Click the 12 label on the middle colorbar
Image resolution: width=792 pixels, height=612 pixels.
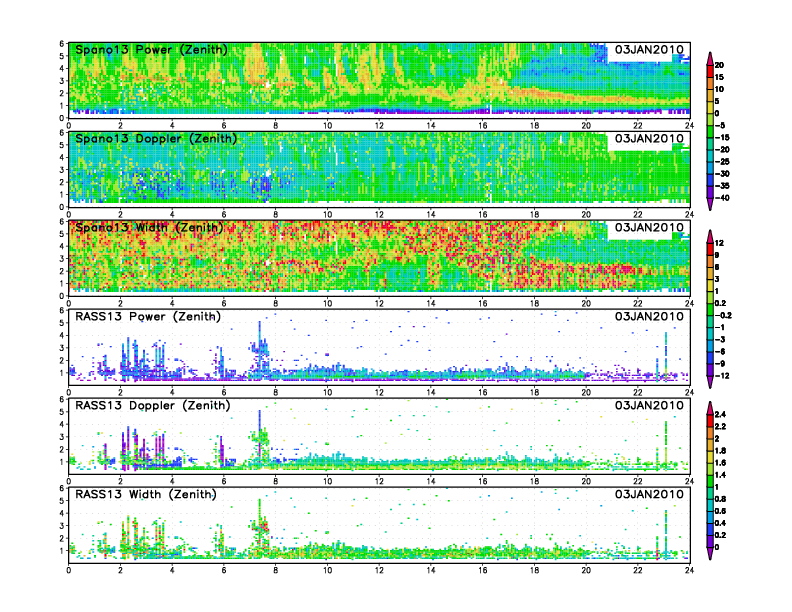pos(719,243)
